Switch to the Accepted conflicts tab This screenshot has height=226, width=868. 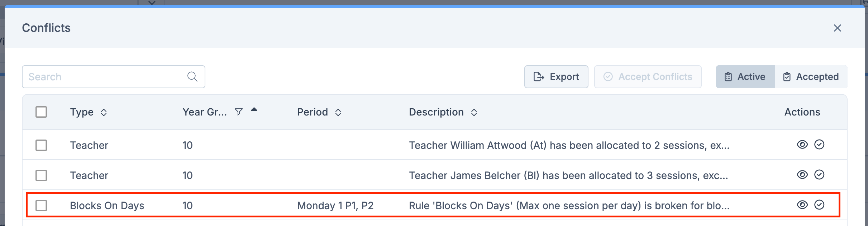point(811,77)
